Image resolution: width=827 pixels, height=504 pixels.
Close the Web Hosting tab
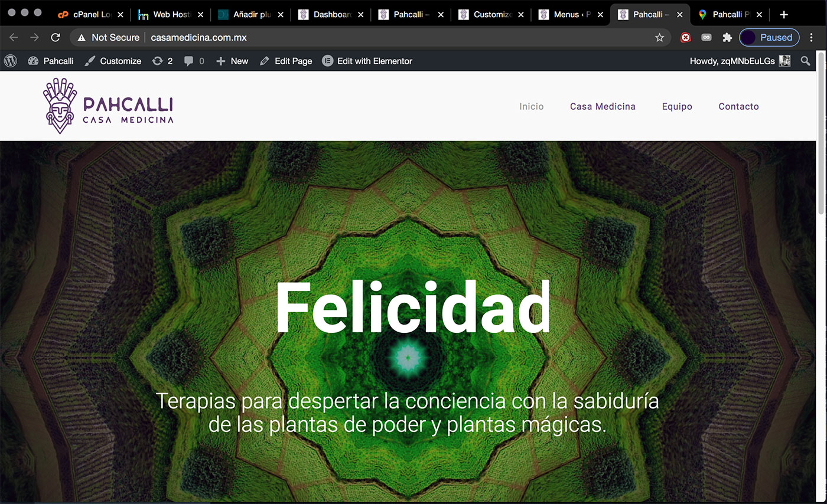click(x=200, y=15)
